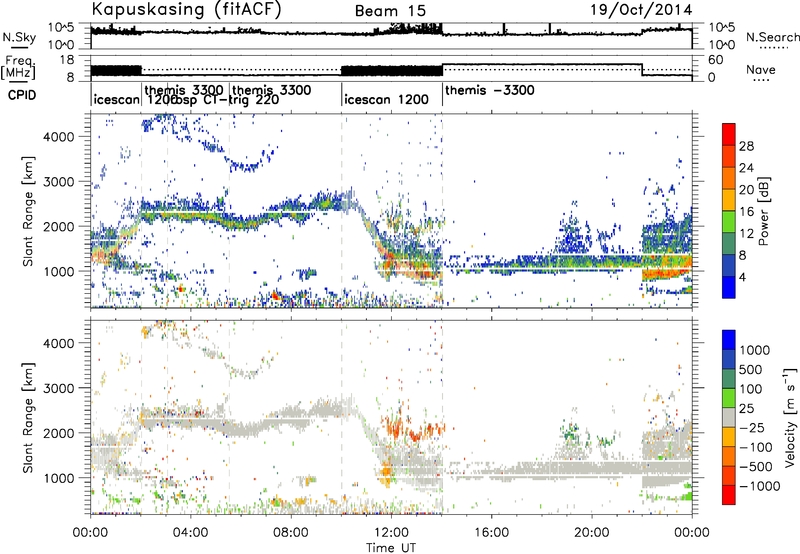Viewport: 800px width, 554px height.
Task: Click the 'icescan 1200' CPID label
Action: point(386,99)
